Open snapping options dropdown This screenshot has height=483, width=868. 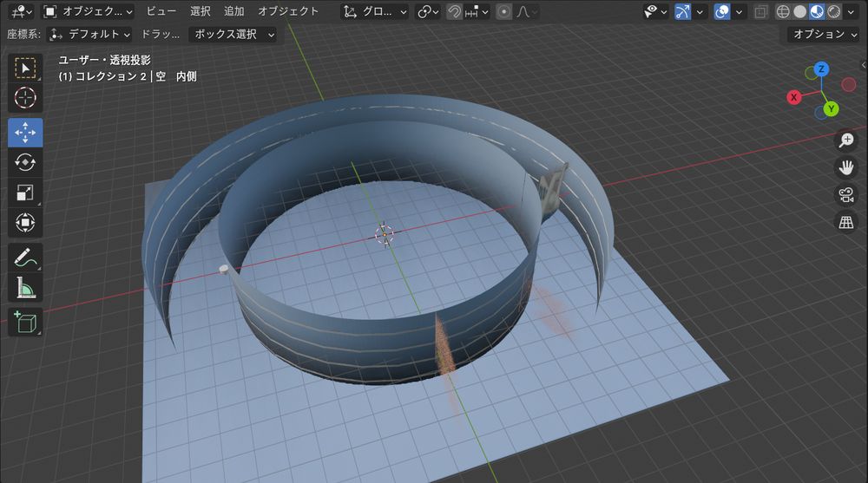476,11
